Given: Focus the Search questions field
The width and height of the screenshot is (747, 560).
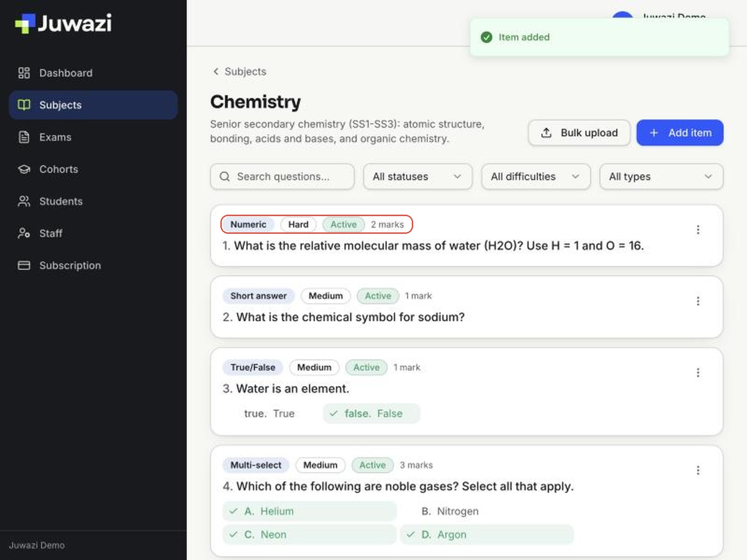Looking at the screenshot, I should click(x=282, y=177).
